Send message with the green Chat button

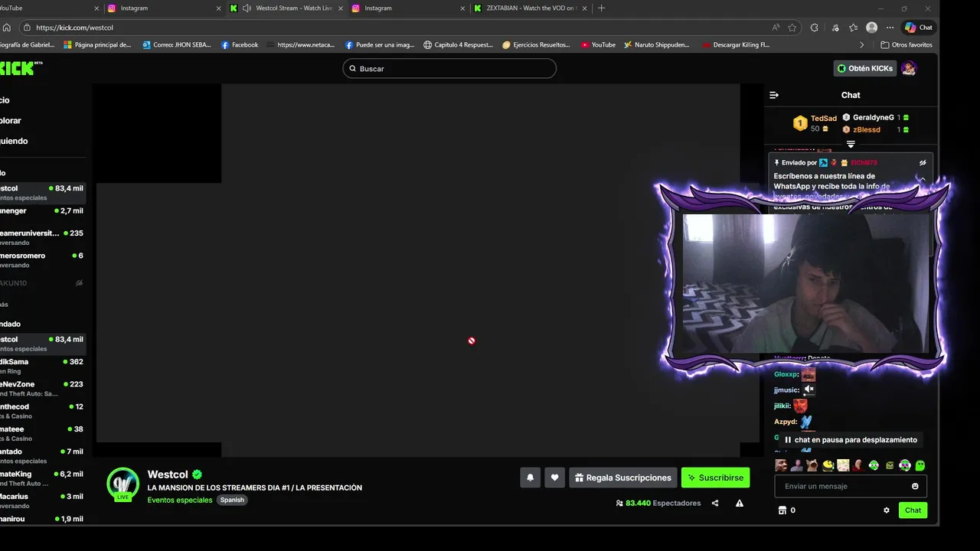pos(913,510)
